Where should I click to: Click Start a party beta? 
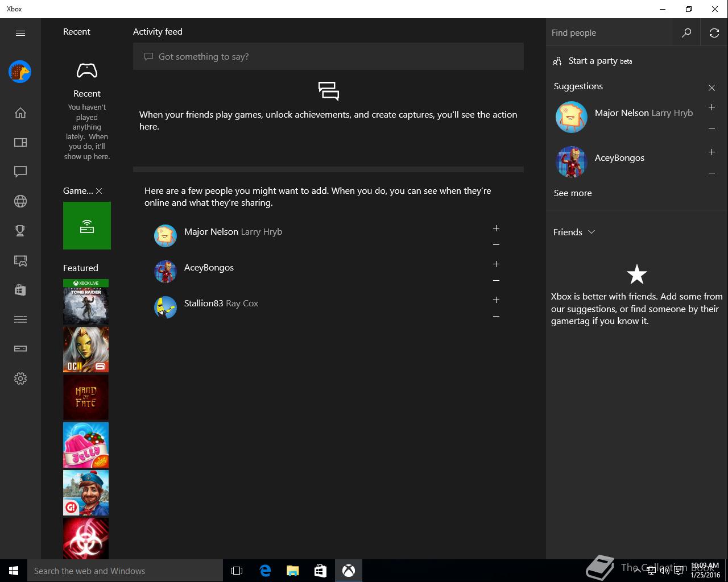(593, 61)
